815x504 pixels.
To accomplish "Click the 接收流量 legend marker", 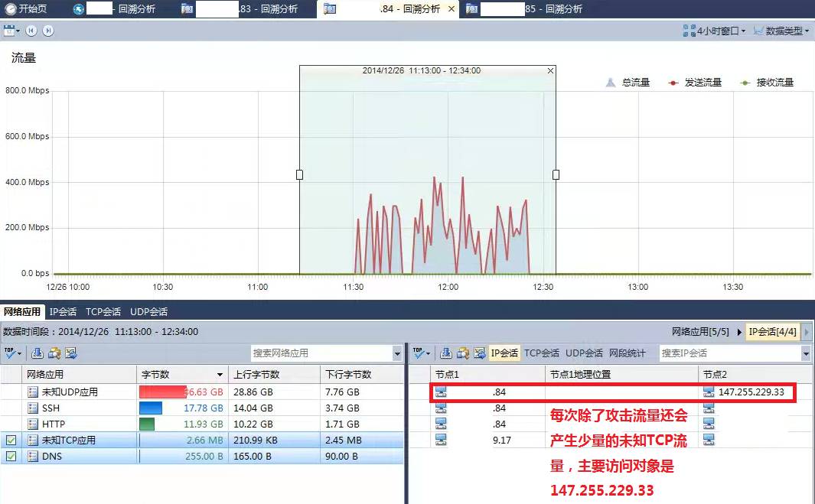I will (x=745, y=83).
